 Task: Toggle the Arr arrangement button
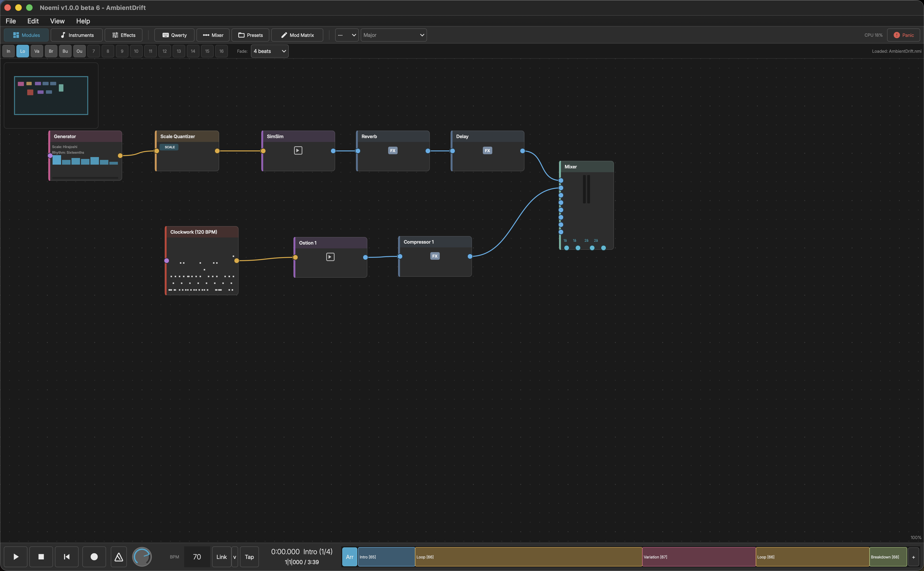click(x=349, y=557)
